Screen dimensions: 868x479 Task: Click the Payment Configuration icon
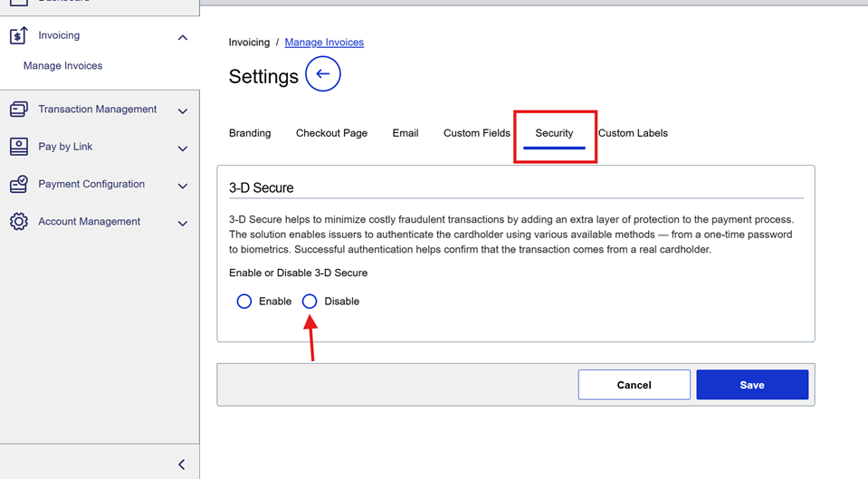click(19, 185)
